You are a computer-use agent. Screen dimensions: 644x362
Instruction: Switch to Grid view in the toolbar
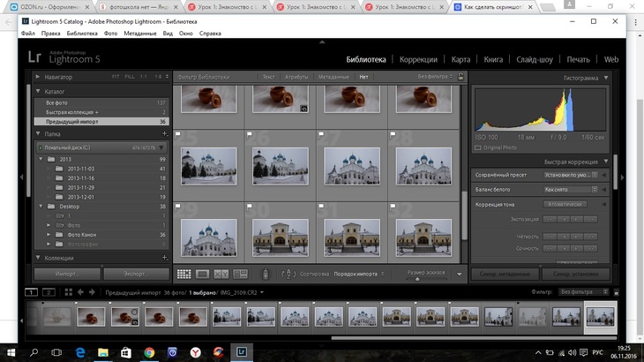pyautogui.click(x=183, y=275)
